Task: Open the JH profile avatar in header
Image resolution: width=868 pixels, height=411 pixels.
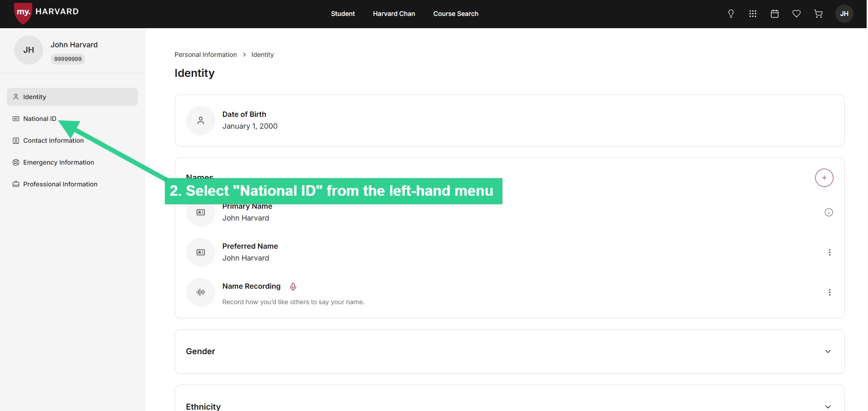Action: click(844, 14)
